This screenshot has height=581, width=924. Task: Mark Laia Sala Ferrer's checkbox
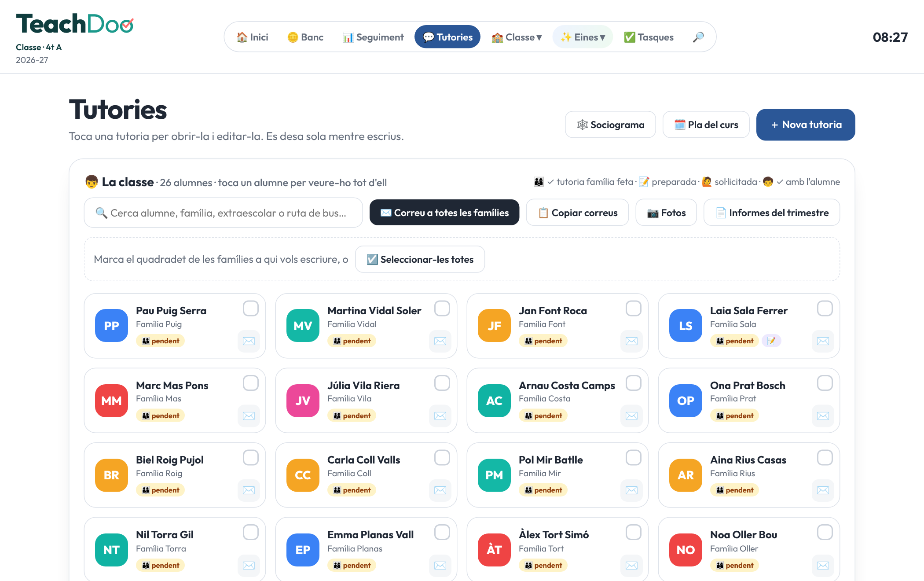[825, 309]
